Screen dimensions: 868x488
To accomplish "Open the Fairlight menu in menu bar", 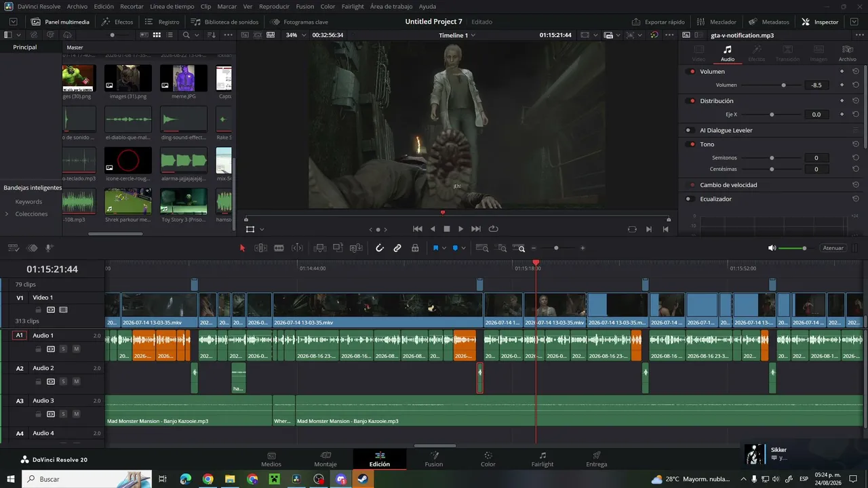I will click(x=353, y=6).
